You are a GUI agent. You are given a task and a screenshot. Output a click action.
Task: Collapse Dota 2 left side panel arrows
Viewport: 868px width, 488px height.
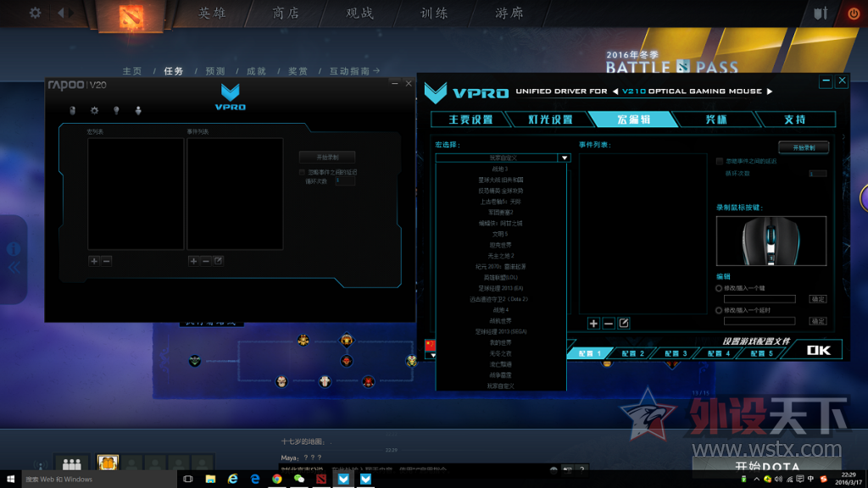(14, 268)
